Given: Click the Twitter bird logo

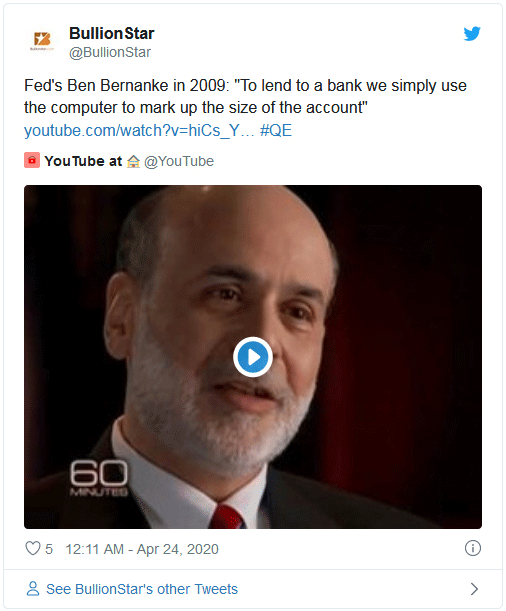Looking at the screenshot, I should [472, 34].
